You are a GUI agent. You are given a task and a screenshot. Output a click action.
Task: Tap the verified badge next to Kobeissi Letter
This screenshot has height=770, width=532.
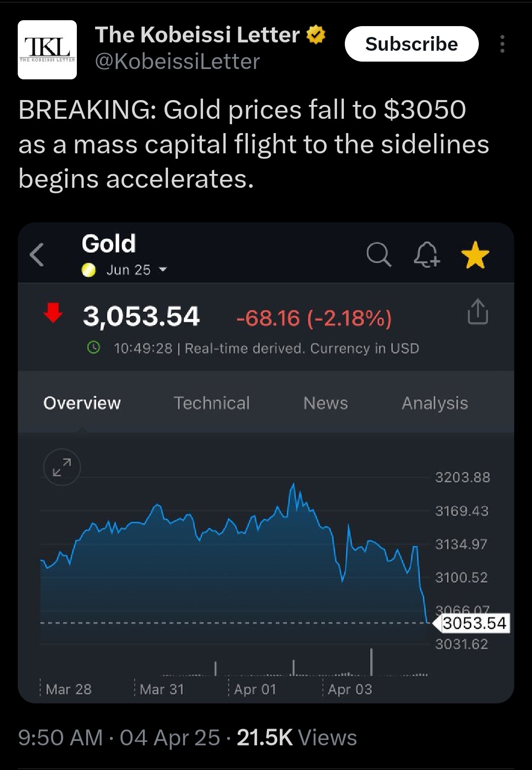point(316,35)
